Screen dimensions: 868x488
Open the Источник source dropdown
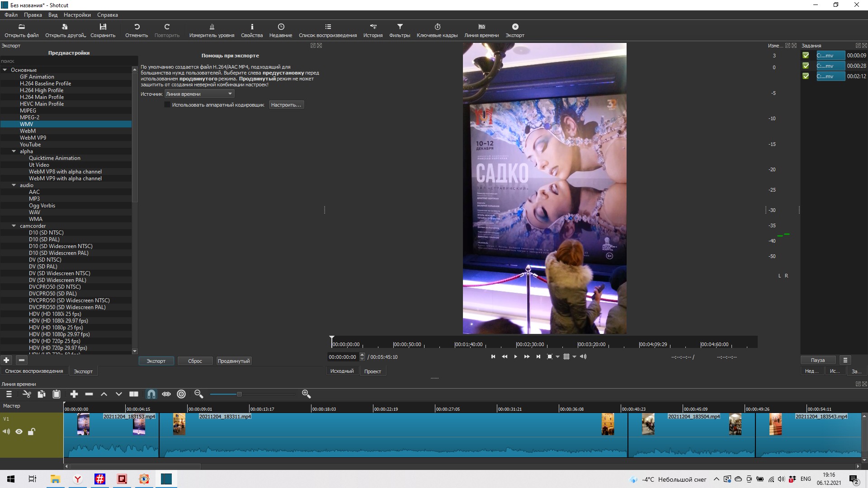(x=199, y=94)
